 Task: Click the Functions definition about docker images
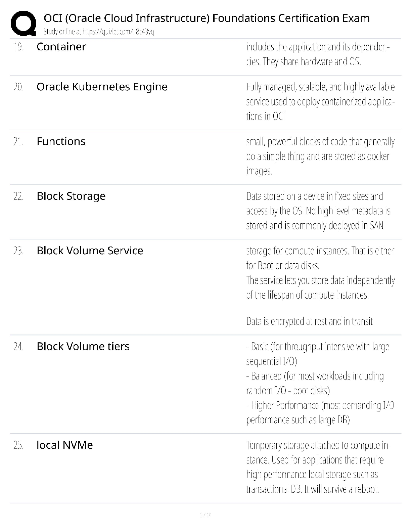point(320,156)
